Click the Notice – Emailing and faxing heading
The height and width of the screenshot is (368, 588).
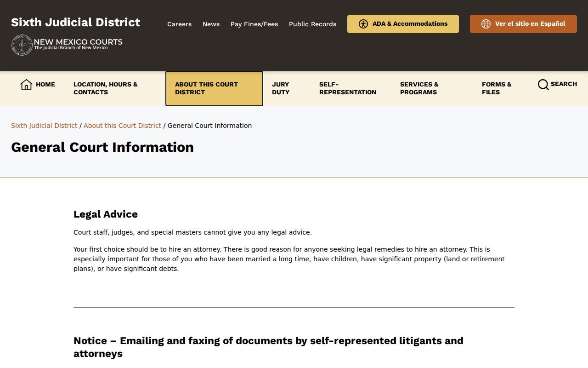click(x=268, y=347)
